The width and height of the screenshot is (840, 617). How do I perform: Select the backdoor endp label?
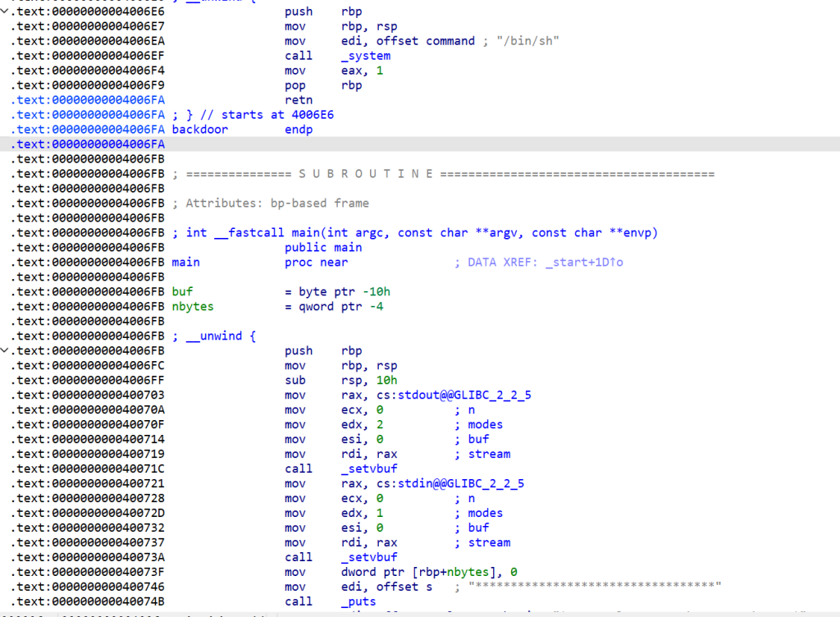[x=200, y=130]
